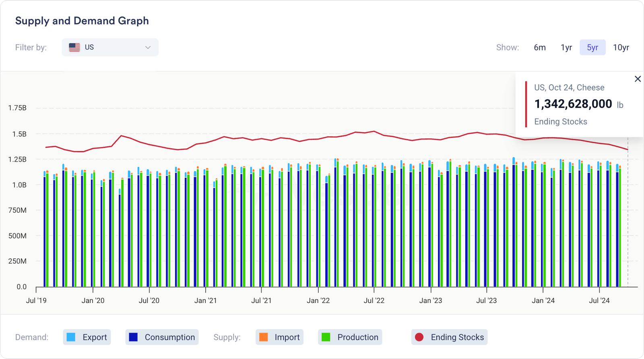Hide the Consumption series in legend
This screenshot has height=359, width=644.
click(x=162, y=337)
